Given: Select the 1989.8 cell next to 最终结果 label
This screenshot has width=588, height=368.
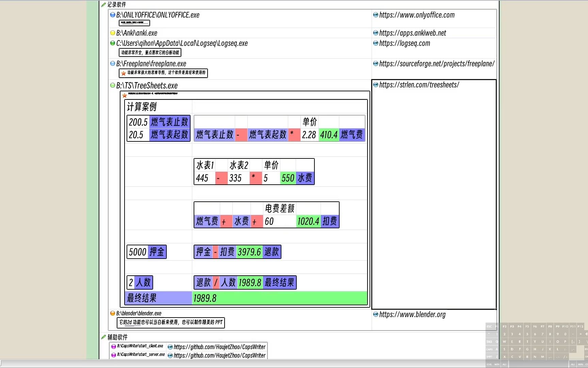Looking at the screenshot, I should pos(250,282).
